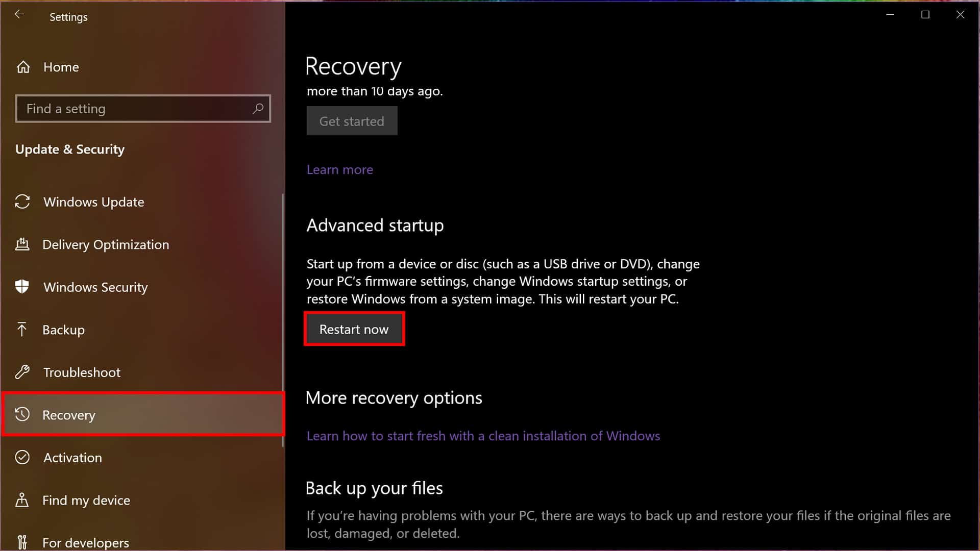This screenshot has height=551, width=980.
Task: Click the Troubleshoot wrench icon
Action: pyautogui.click(x=22, y=372)
